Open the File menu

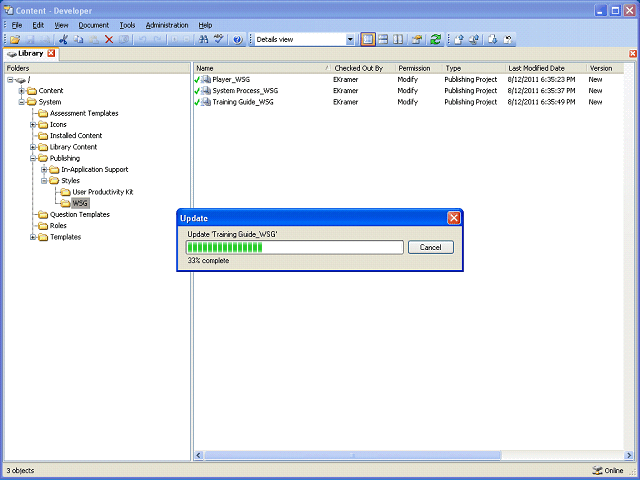(17, 25)
